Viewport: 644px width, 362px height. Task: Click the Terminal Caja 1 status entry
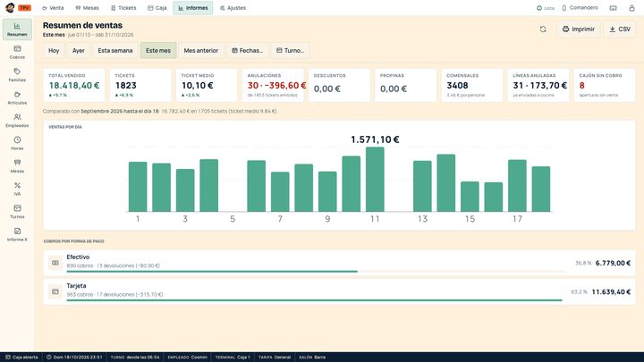(233, 357)
